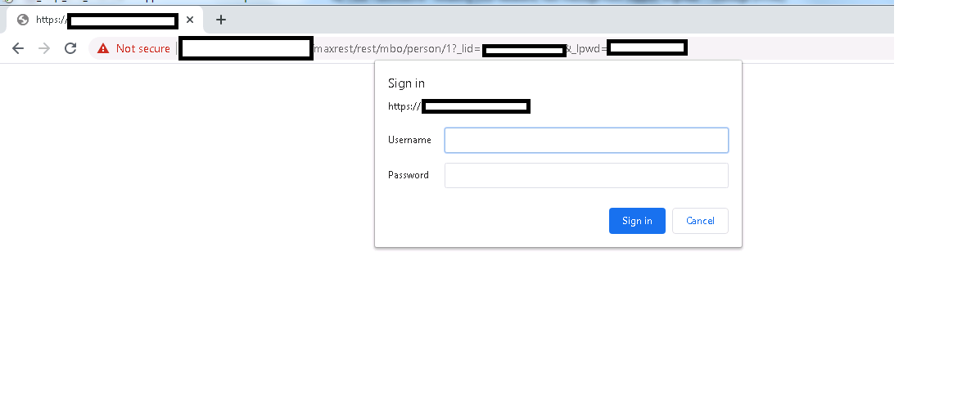This screenshot has height=400, width=980.
Task: Click the forward navigation arrow
Action: (x=43, y=49)
